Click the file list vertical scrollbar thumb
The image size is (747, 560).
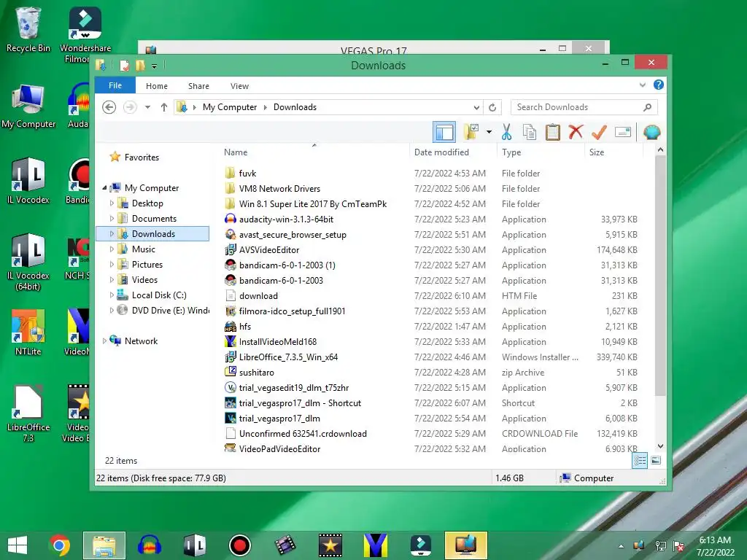point(660,275)
